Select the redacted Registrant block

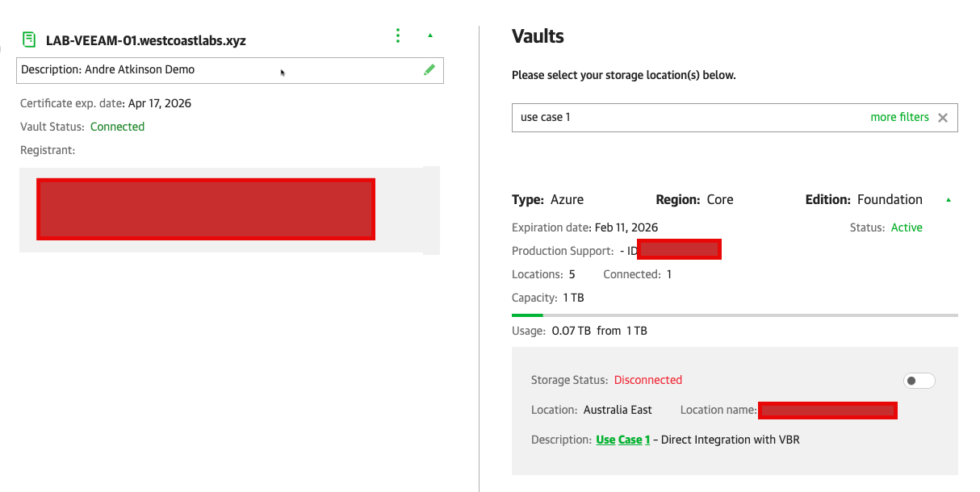pyautogui.click(x=206, y=210)
